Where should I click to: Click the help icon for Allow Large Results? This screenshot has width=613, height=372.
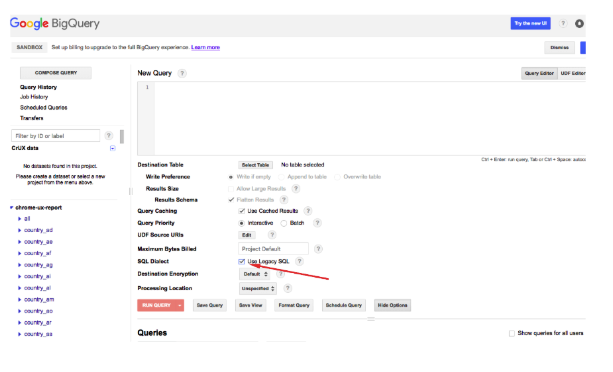coord(296,189)
